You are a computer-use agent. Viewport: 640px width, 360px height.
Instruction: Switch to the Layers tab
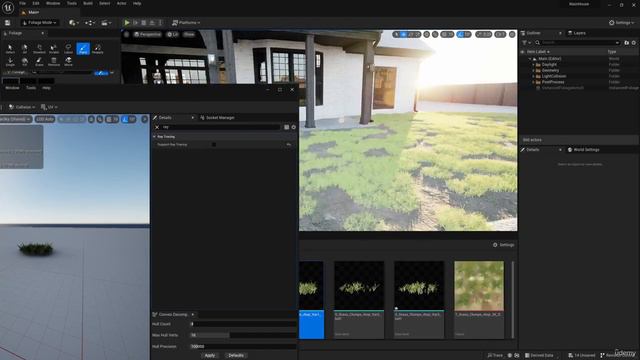click(x=577, y=33)
